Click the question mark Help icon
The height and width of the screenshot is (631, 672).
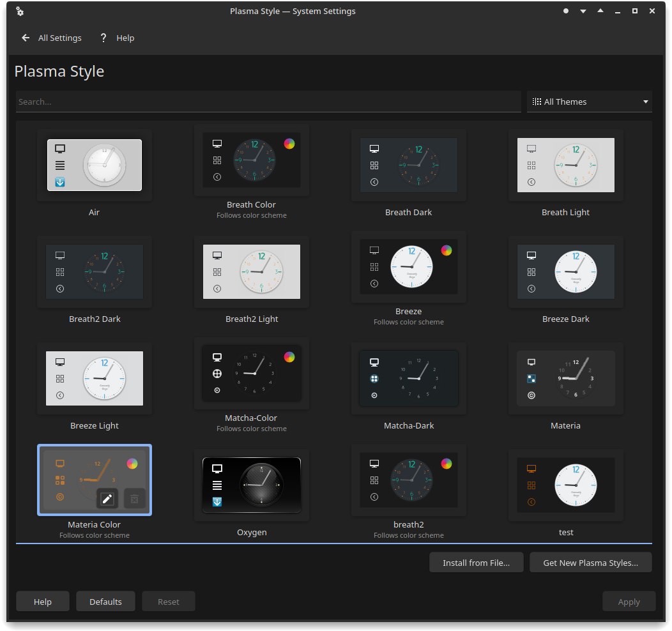tap(103, 38)
